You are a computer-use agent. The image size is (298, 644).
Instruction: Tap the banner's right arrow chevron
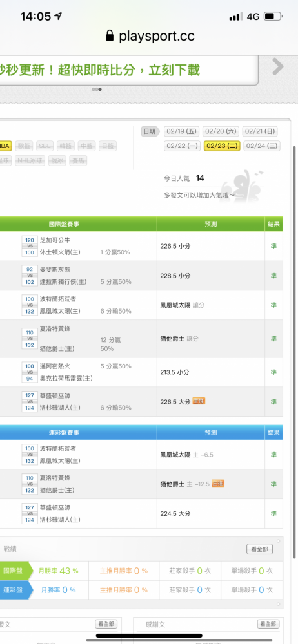(x=278, y=66)
